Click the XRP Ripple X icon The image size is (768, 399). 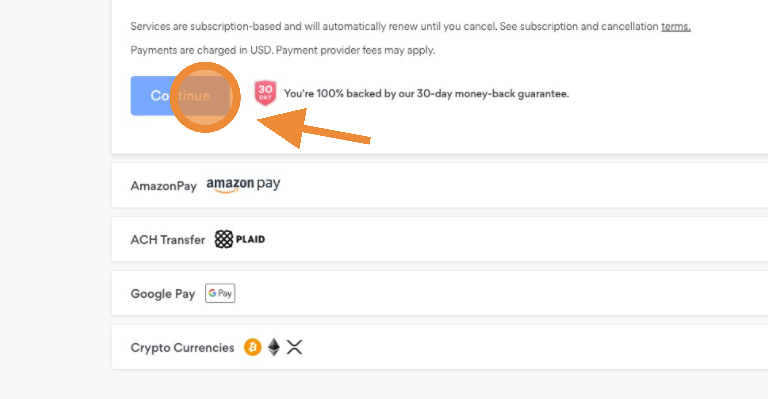294,347
